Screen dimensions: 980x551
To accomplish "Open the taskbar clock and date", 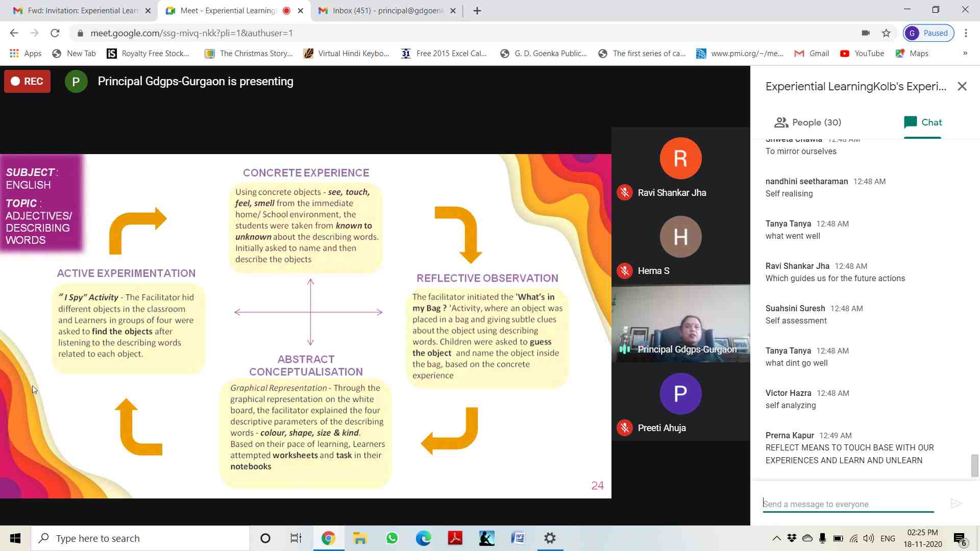I will (x=923, y=538).
